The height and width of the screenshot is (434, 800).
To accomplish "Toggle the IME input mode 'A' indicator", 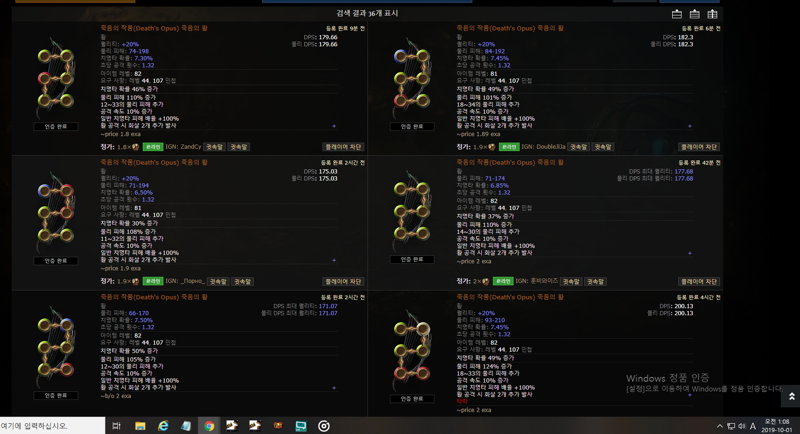I will (x=753, y=426).
